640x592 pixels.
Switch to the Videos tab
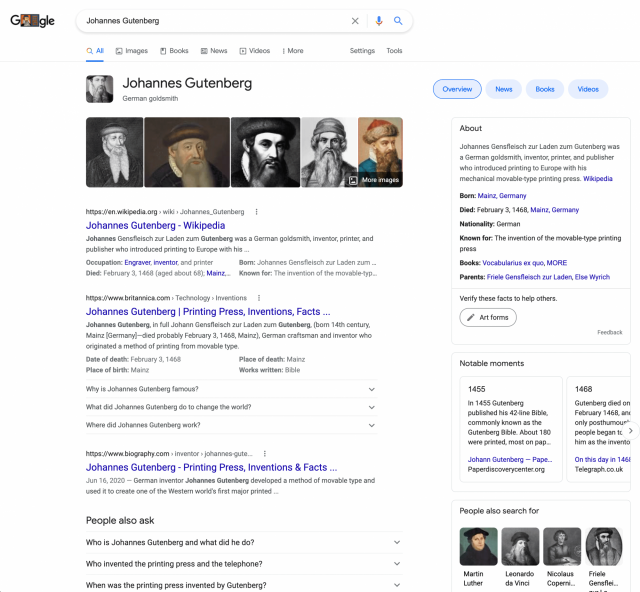[x=254, y=51]
